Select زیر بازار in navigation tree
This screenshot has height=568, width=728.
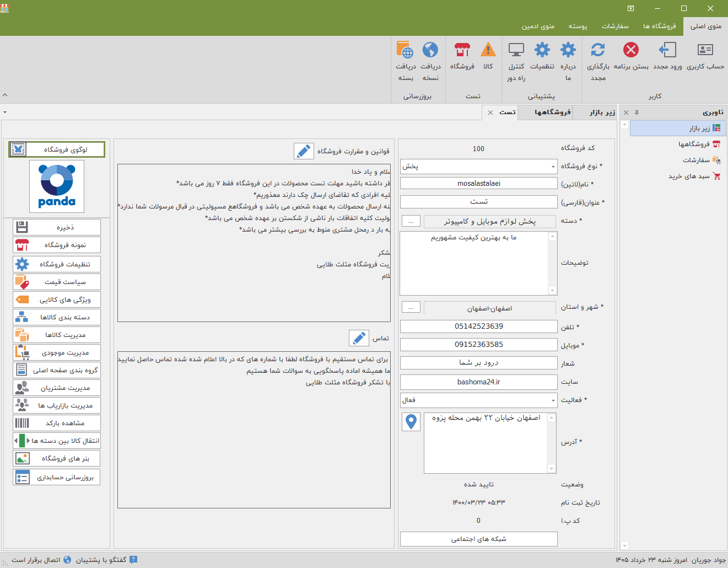pyautogui.click(x=678, y=128)
